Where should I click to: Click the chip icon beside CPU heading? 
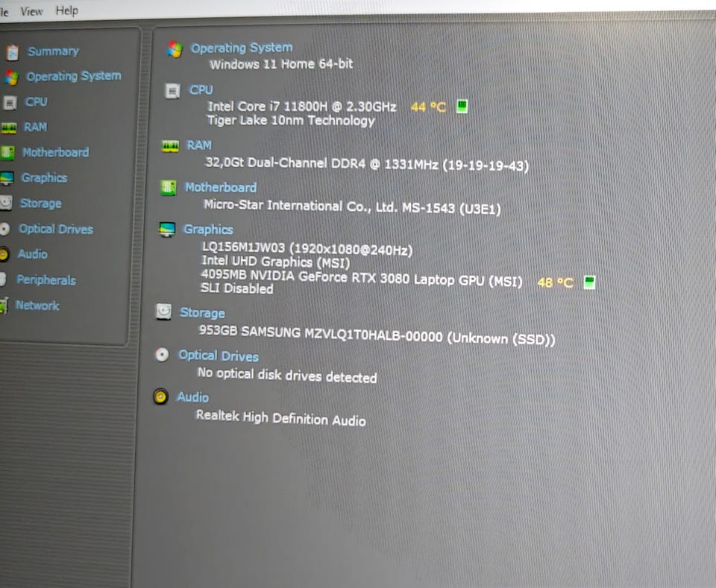click(172, 91)
